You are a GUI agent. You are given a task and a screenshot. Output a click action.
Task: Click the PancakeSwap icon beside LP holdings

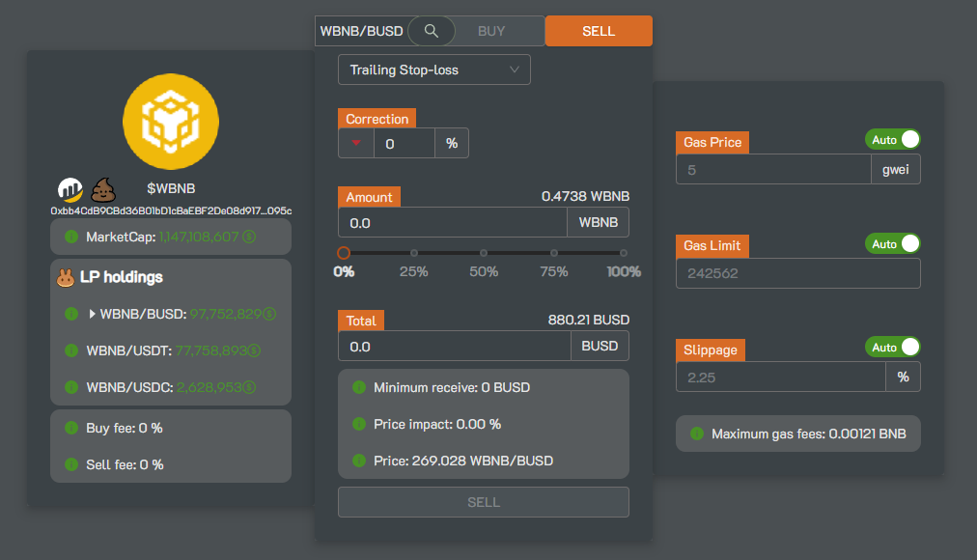(66, 278)
